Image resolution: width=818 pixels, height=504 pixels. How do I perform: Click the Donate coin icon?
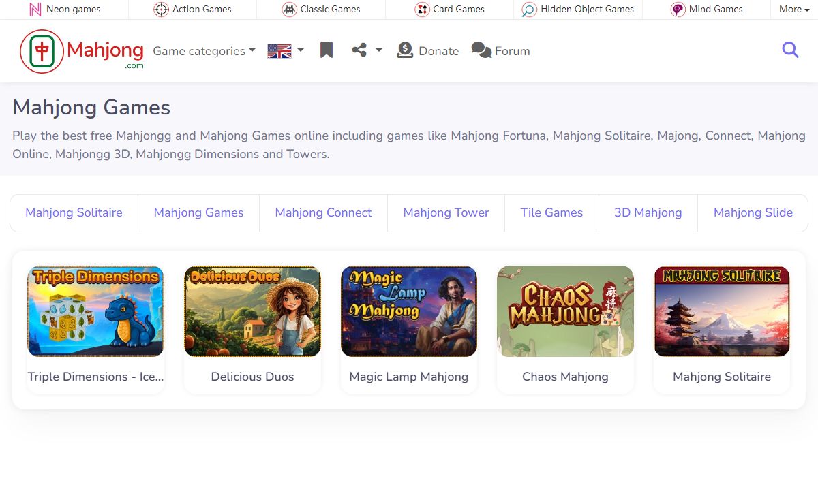coord(405,50)
